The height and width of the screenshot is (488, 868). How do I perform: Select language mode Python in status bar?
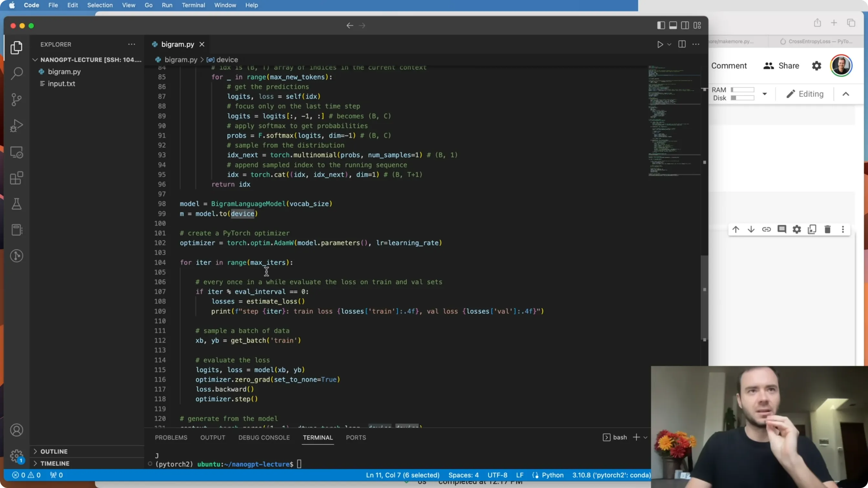(553, 475)
